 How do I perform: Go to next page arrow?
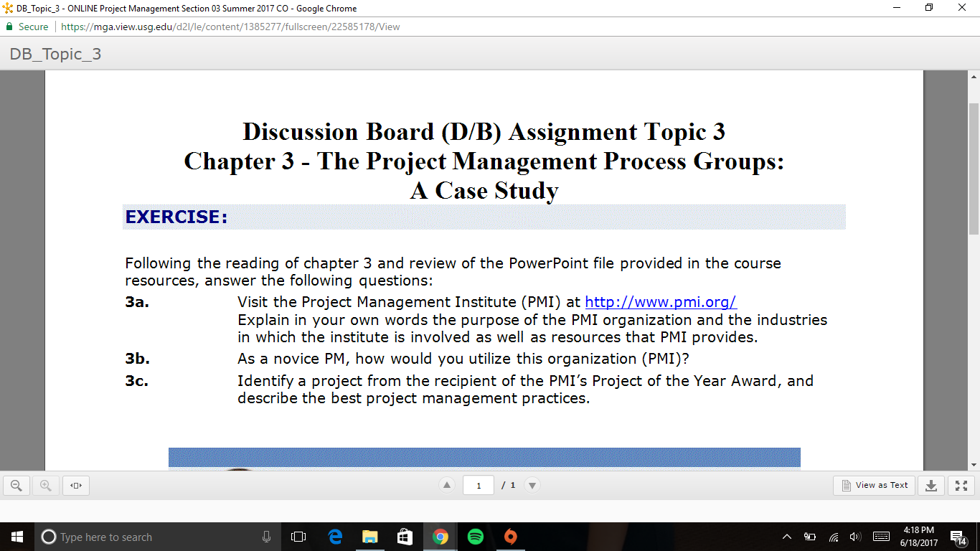(x=532, y=486)
